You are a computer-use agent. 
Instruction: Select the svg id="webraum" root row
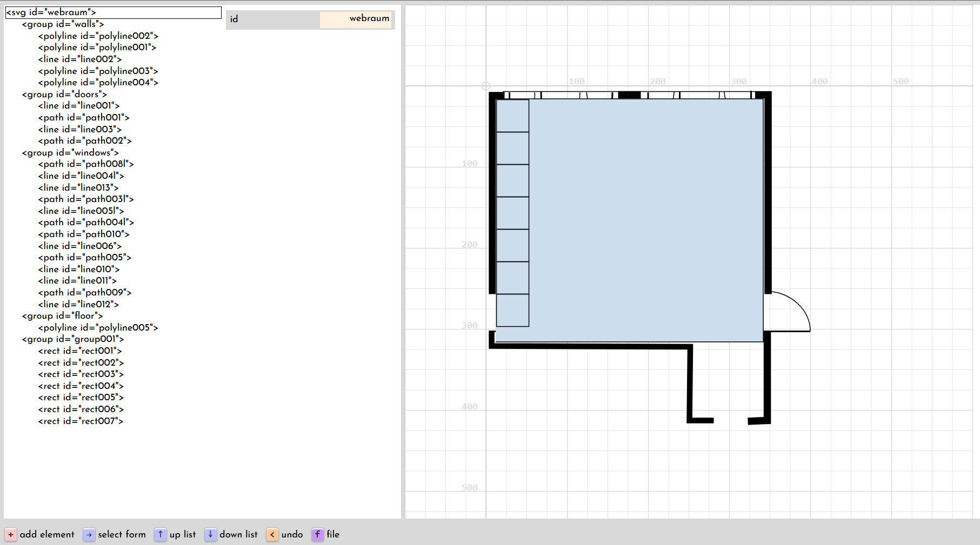114,12
